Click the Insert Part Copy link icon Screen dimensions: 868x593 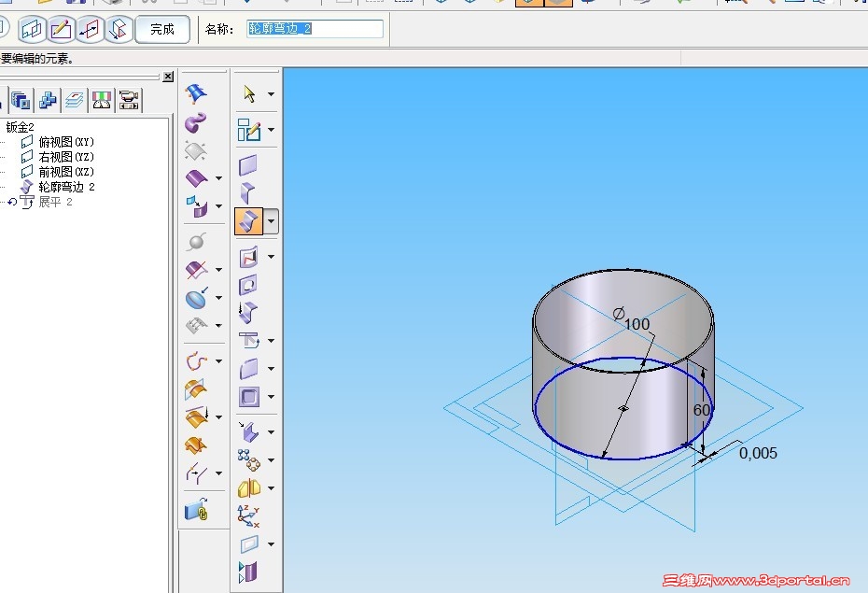196,509
